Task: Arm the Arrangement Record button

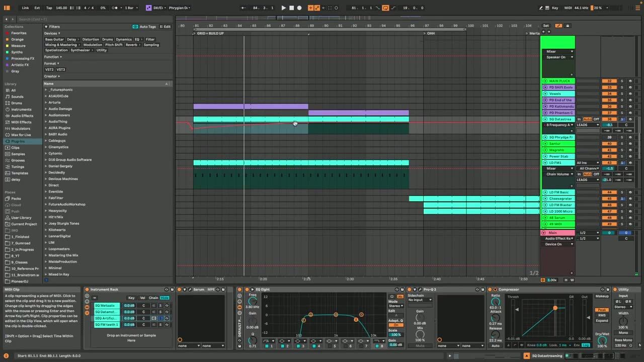Action: [x=299, y=8]
